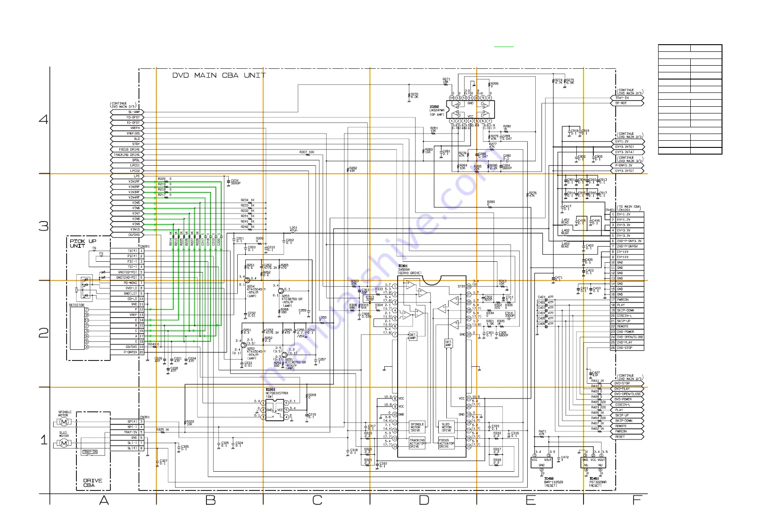
Task: Click the 'DRIVE CBA' label
Action: coord(92,483)
